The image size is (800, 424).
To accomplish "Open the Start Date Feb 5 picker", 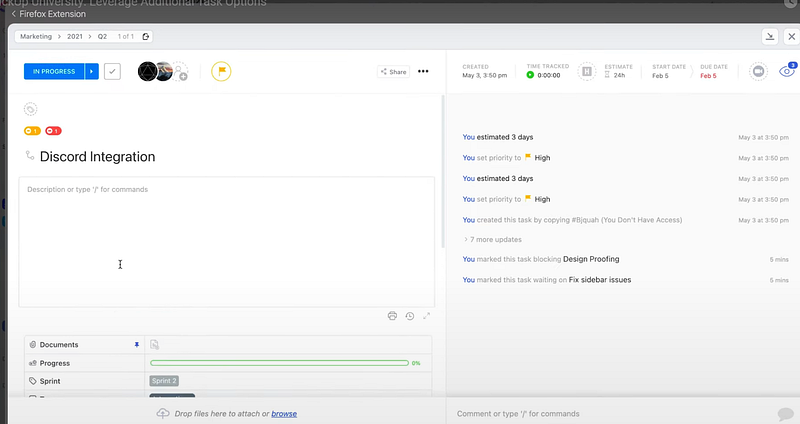I will tap(660, 76).
